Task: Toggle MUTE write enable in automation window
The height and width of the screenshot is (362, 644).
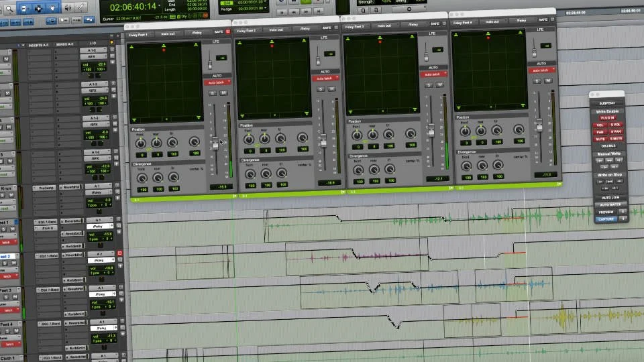Action: (600, 139)
